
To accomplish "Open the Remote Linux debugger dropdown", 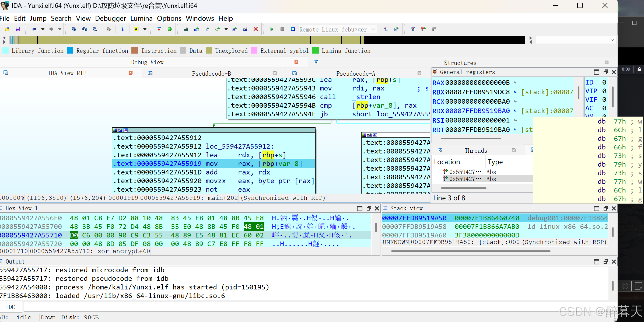I will coord(373,29).
